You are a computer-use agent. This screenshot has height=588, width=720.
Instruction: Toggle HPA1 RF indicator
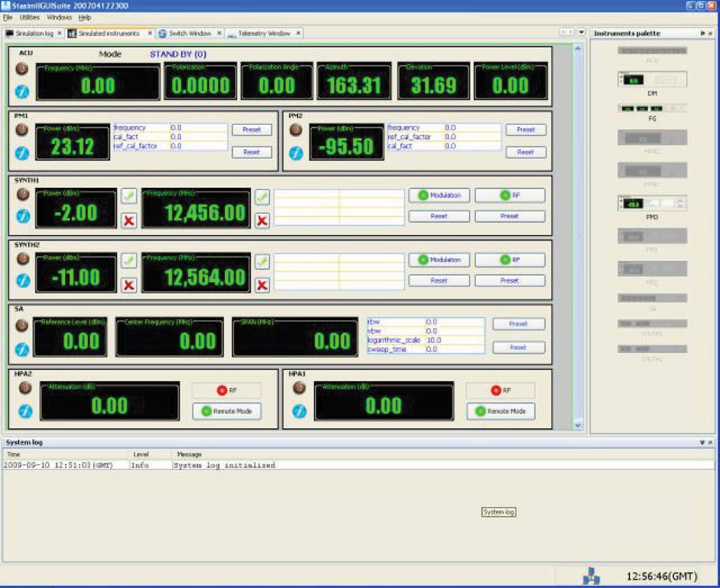pyautogui.click(x=501, y=390)
